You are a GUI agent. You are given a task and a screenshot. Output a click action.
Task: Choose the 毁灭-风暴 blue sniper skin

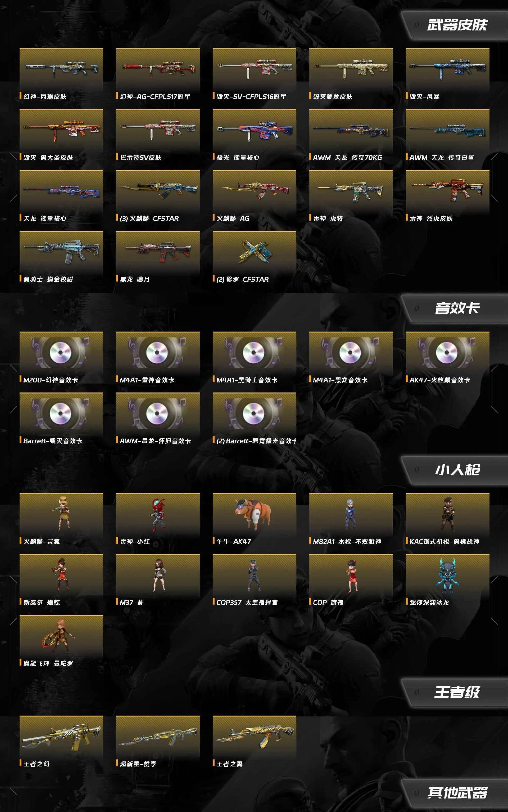447,74
